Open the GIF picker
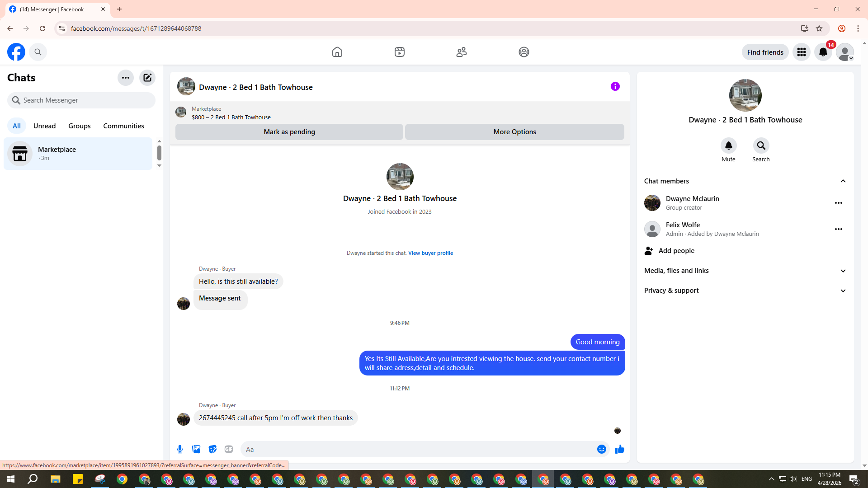Image resolution: width=868 pixels, height=488 pixels. [229, 449]
